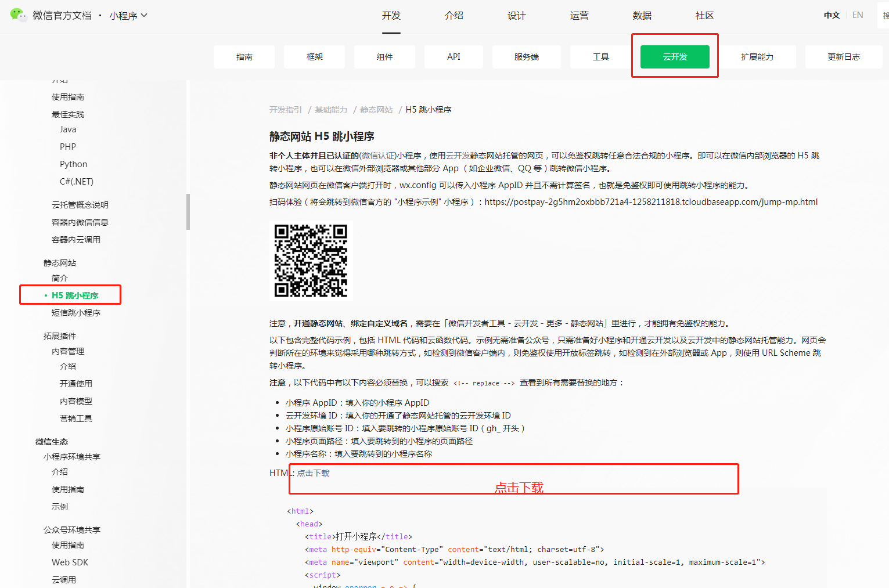
Task: Open 容器内微信信息 in the sidebar
Action: tap(80, 222)
